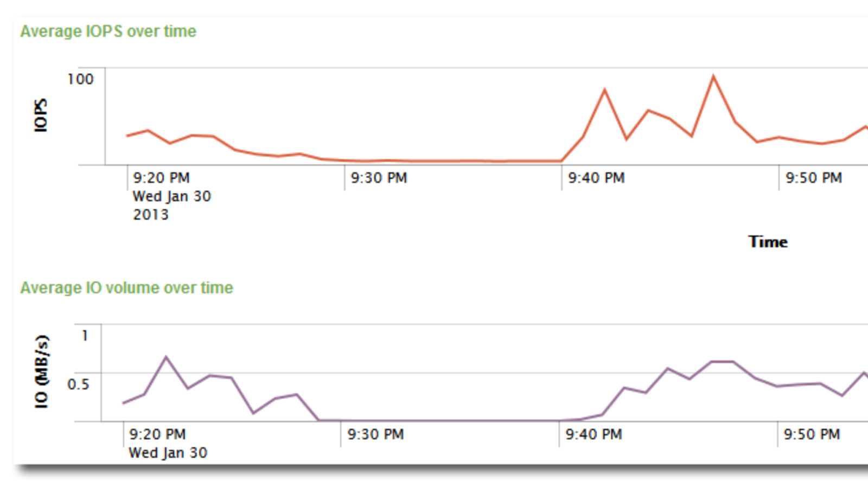Screen dimensions: 868x488
Task: Click the vertical "IOPS" y-axis label
Action: click(41, 115)
